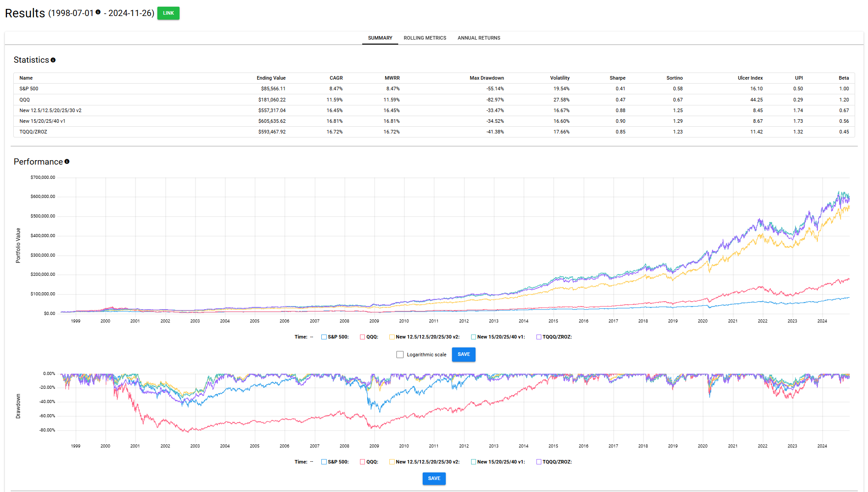The height and width of the screenshot is (492, 868).
Task: Click the S&P 500 ending value $85,566.11
Action: click(274, 89)
